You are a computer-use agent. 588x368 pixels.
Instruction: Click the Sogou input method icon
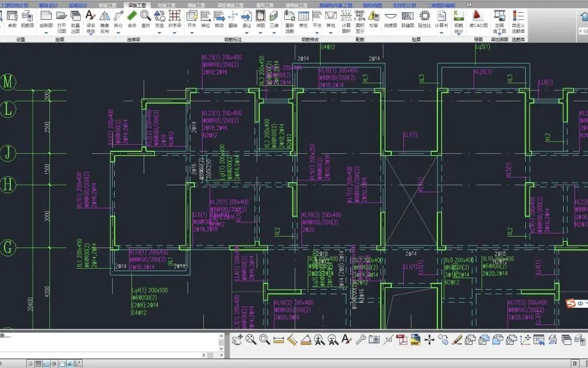[571, 303]
